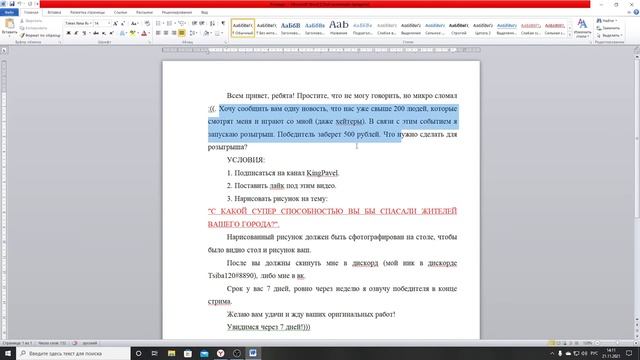Click the Sort icon

(212, 24)
